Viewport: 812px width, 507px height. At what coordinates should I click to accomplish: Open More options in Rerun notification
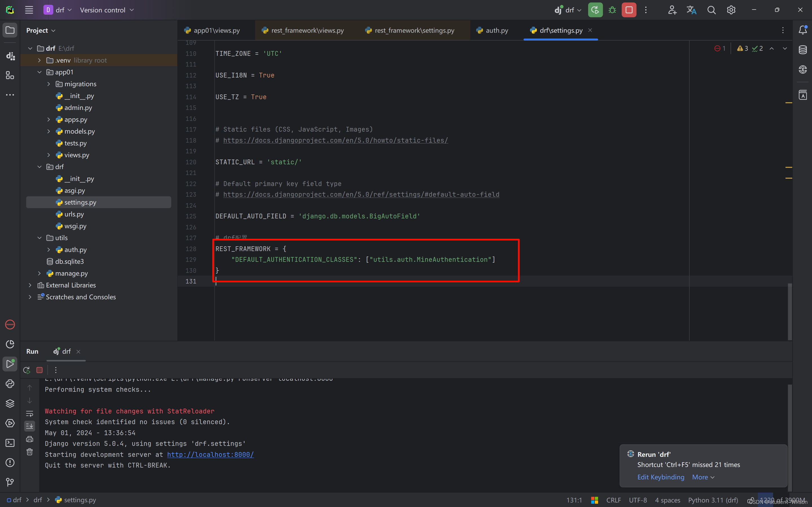[x=703, y=477]
